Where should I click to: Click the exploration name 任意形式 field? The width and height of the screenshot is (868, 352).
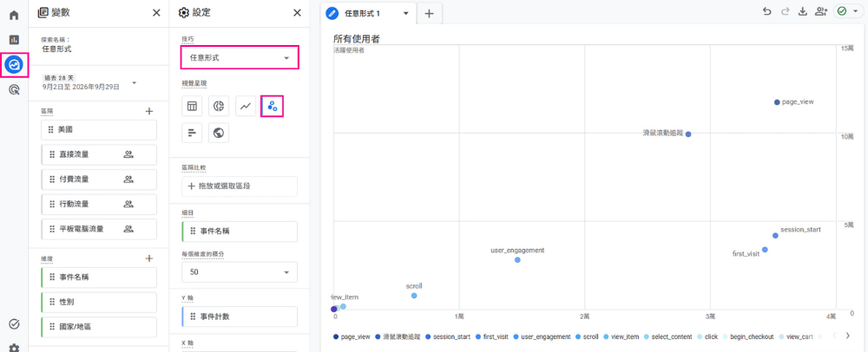coord(56,49)
